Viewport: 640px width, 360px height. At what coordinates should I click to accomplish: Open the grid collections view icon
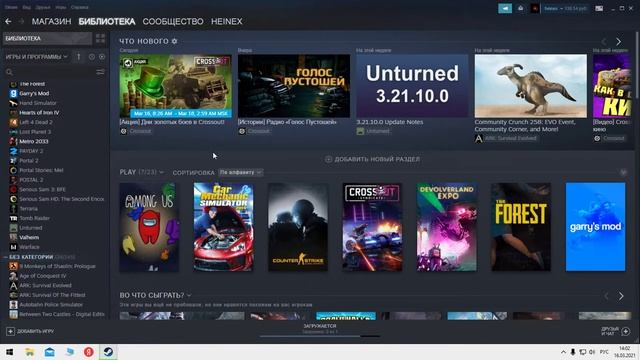(x=100, y=38)
